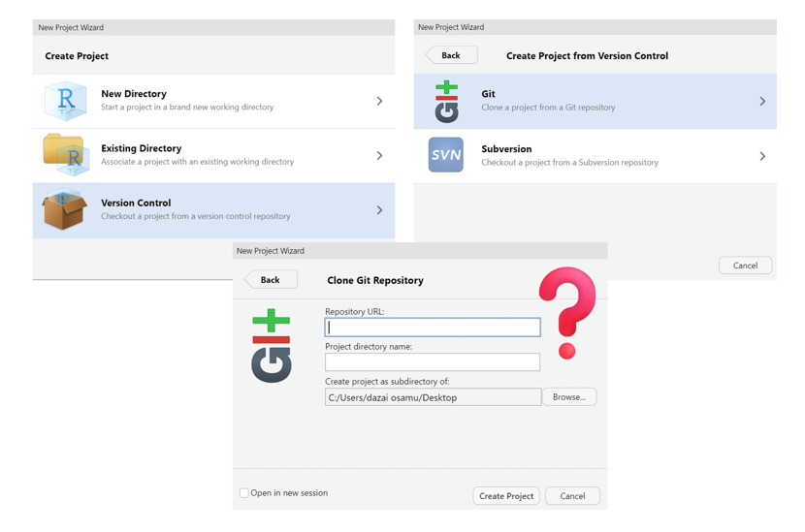Click the SVN Subversion icon

click(446, 155)
